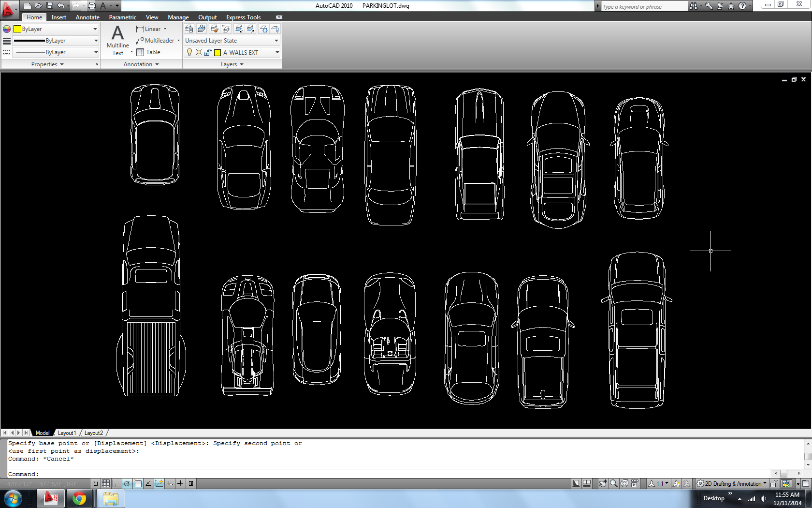Toggle Ortho Mode in status bar
This screenshot has width=812, height=508.
click(116, 483)
